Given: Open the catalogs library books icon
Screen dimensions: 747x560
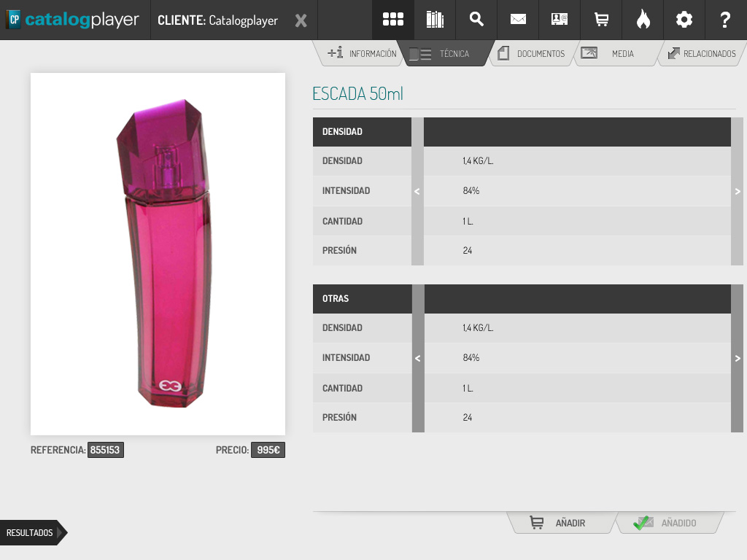Looking at the screenshot, I should (x=435, y=20).
